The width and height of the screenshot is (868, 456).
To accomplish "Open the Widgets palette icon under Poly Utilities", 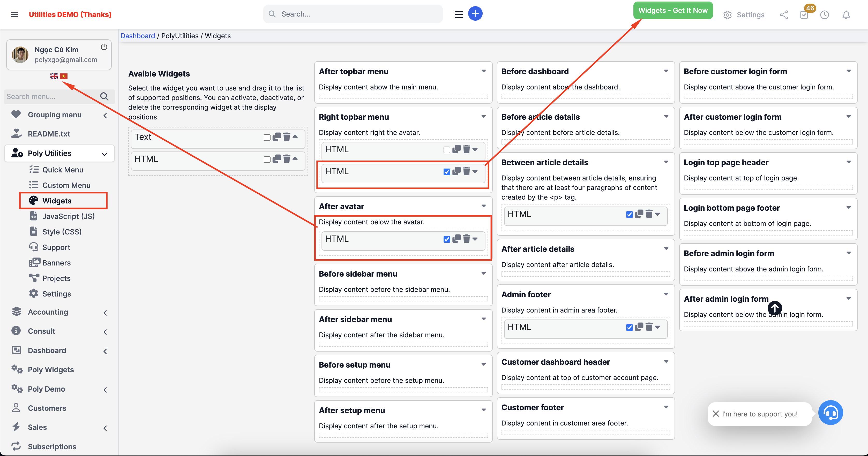I will (x=33, y=200).
